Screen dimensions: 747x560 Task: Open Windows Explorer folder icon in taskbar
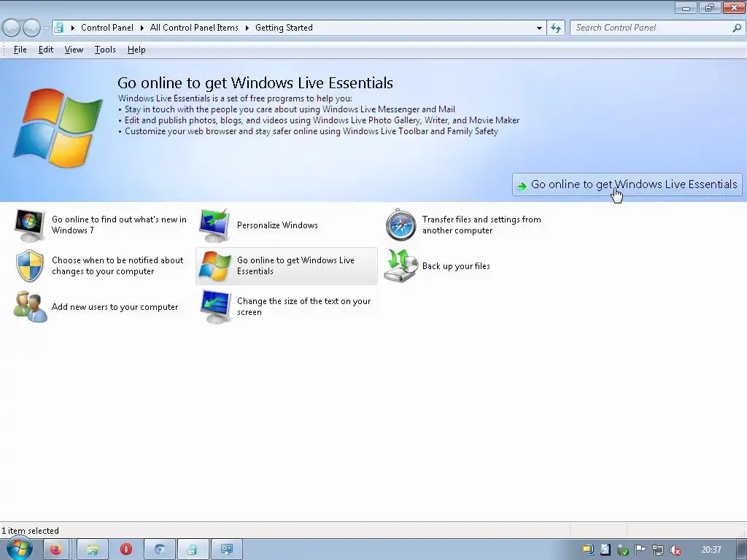93,550
